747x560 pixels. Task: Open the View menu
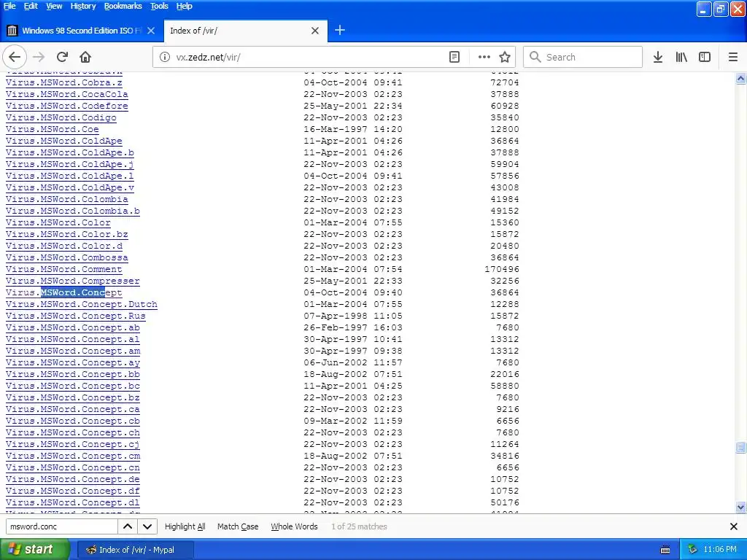point(54,6)
